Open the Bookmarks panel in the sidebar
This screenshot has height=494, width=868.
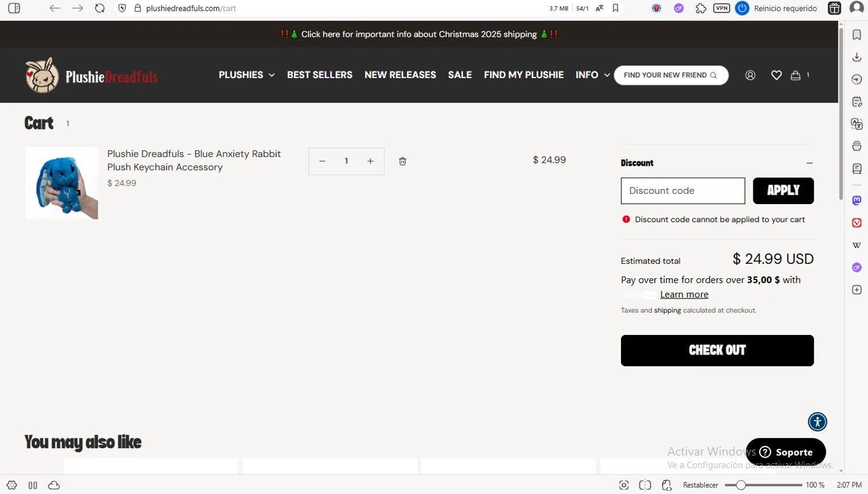(857, 35)
